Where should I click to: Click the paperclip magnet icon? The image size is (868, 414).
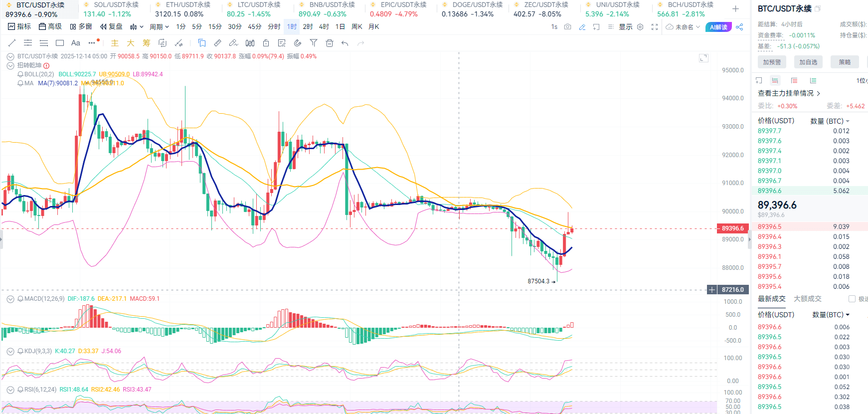(x=298, y=43)
